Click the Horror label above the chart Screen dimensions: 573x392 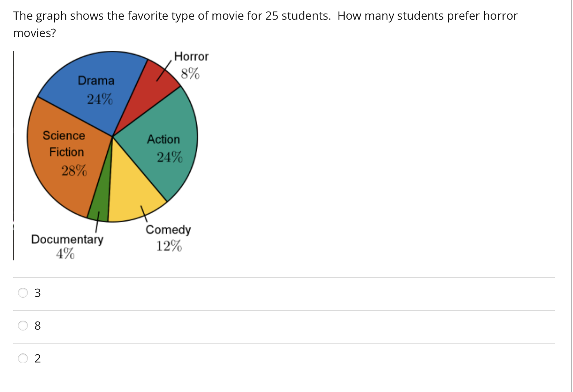click(191, 56)
